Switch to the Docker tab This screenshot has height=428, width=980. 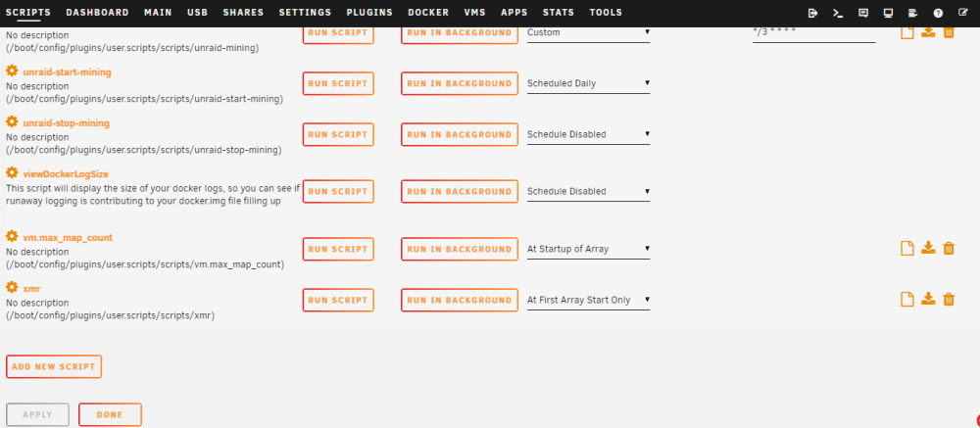coord(428,13)
